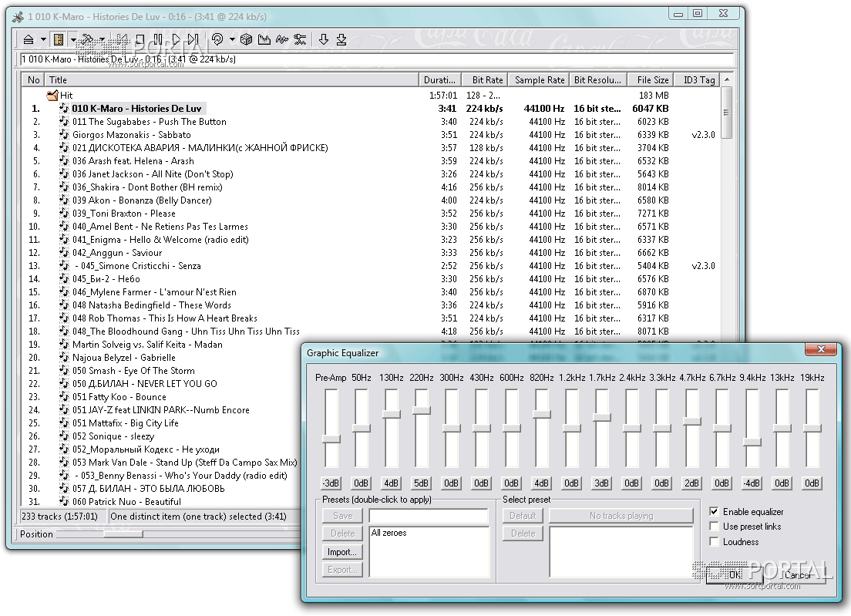Click the Import... presets button

point(341,552)
